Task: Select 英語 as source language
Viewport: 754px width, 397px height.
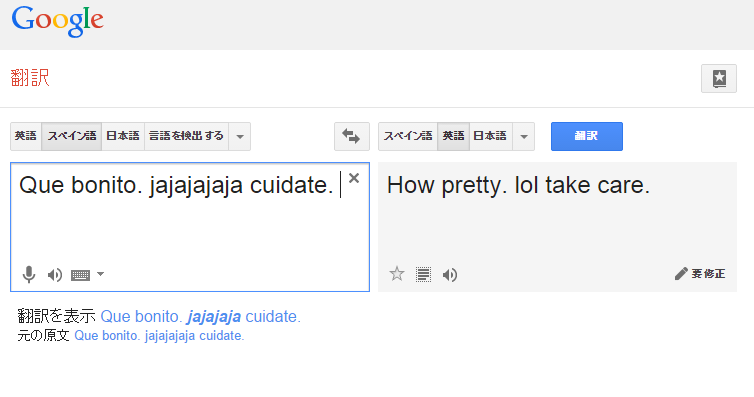Action: 26,136
